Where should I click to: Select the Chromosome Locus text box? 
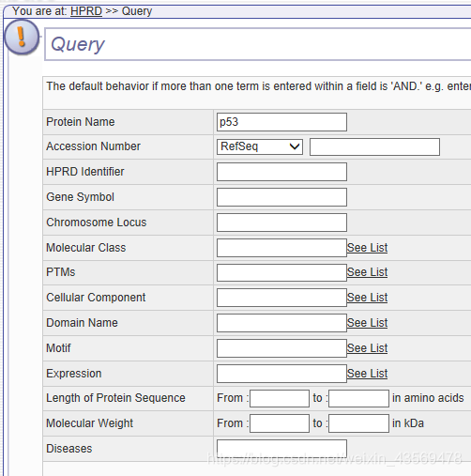[x=281, y=223]
